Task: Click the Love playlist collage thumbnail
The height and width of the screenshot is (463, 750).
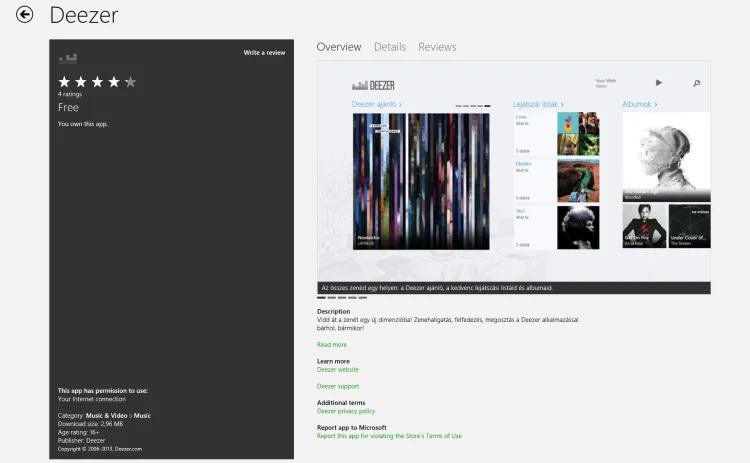Action: (x=578, y=133)
